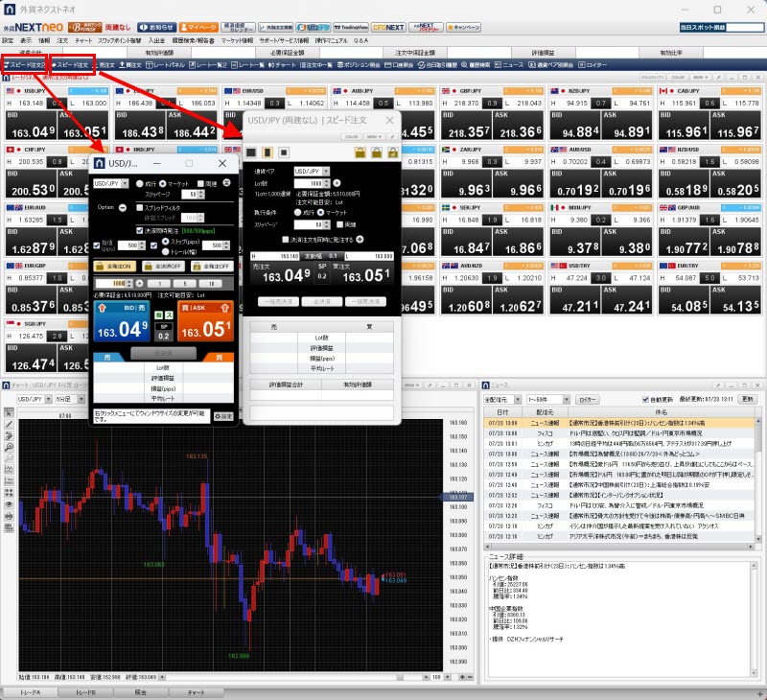Open MENU dropdown in スピード注文 window
This screenshot has height=700, width=767.
374,137
